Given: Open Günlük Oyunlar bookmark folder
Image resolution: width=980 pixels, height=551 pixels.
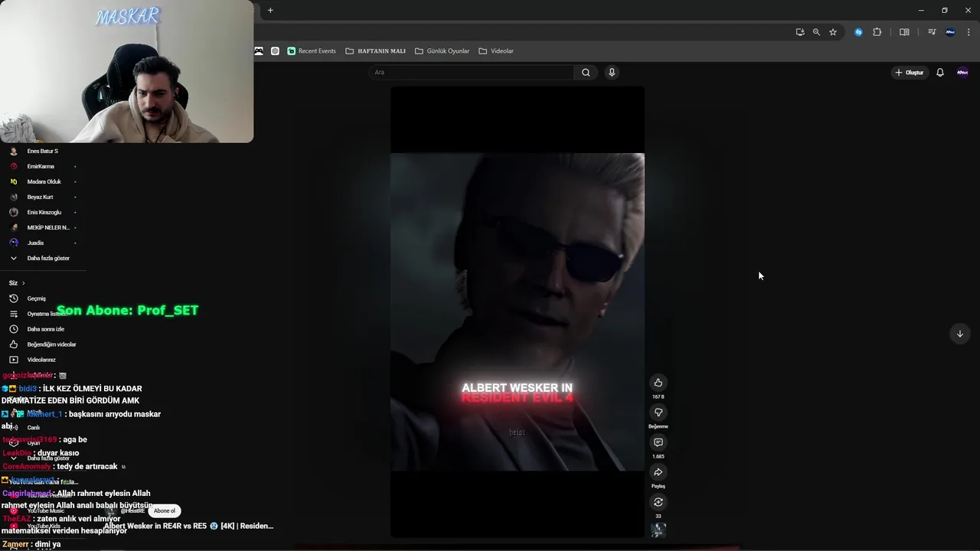Looking at the screenshot, I should (x=443, y=51).
